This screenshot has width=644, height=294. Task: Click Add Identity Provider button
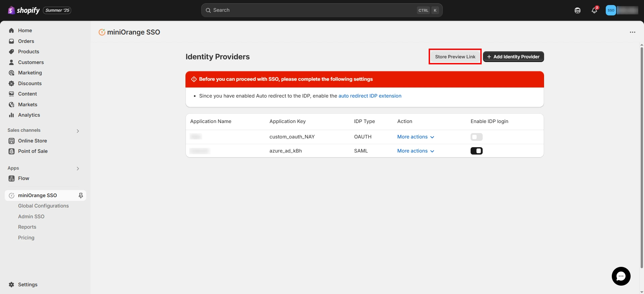pos(513,57)
